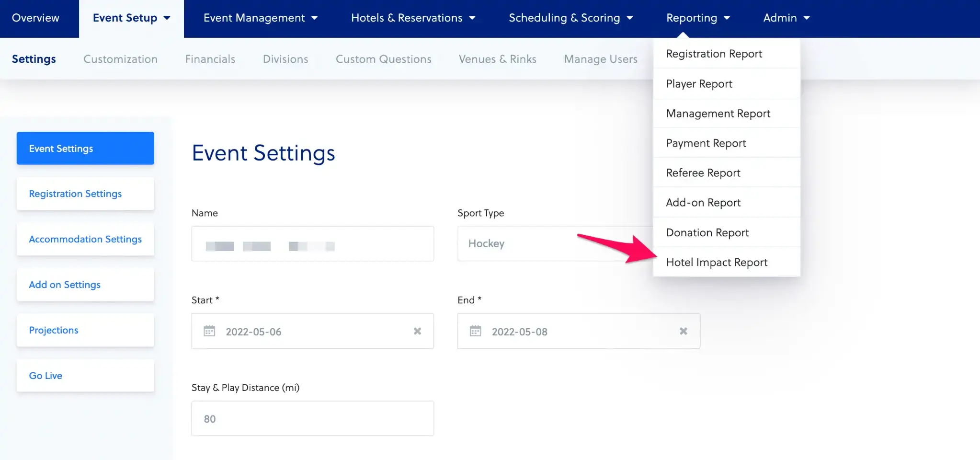Expand the Hotels & Reservations dropdown arrow

(472, 18)
